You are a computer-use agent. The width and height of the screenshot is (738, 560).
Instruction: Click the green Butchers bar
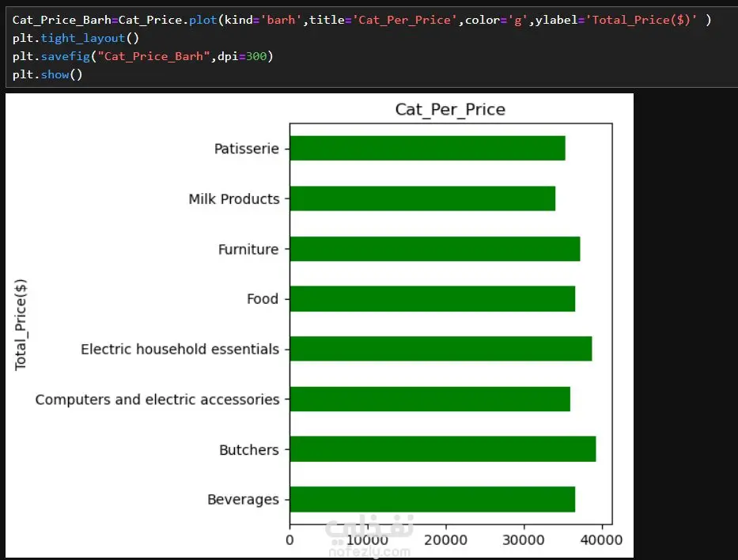tap(443, 449)
